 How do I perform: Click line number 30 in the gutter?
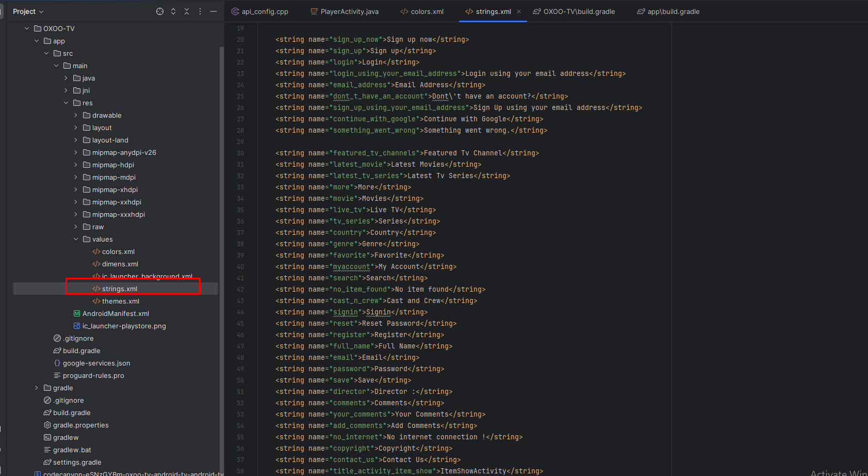[x=240, y=153]
